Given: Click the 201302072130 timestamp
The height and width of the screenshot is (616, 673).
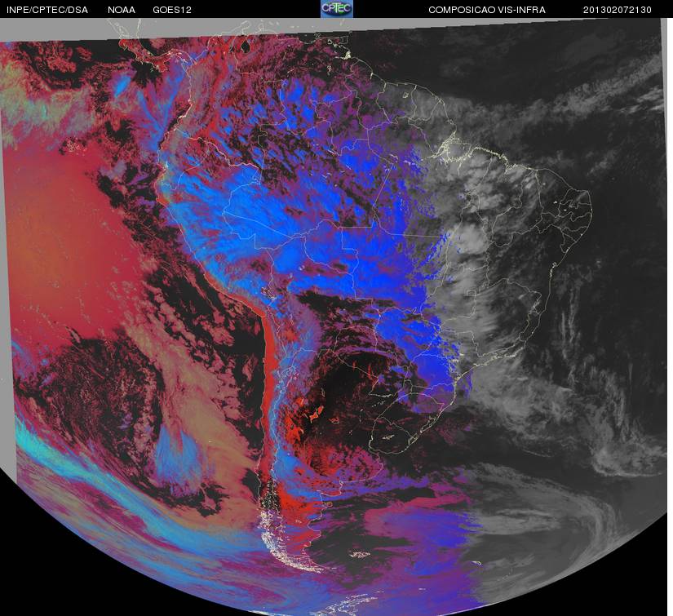Looking at the screenshot, I should pyautogui.click(x=618, y=10).
